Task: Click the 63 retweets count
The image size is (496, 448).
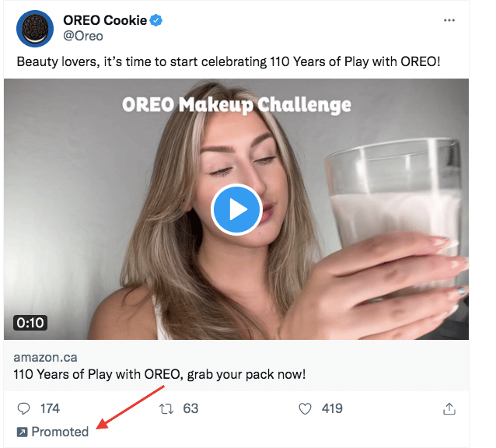Action: [190, 408]
